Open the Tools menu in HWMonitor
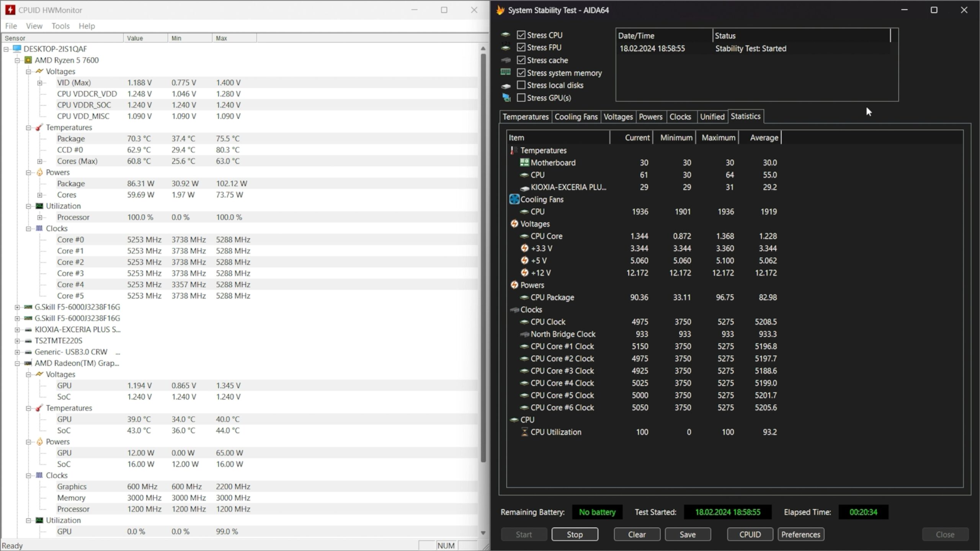This screenshot has height=551, width=980. click(60, 26)
